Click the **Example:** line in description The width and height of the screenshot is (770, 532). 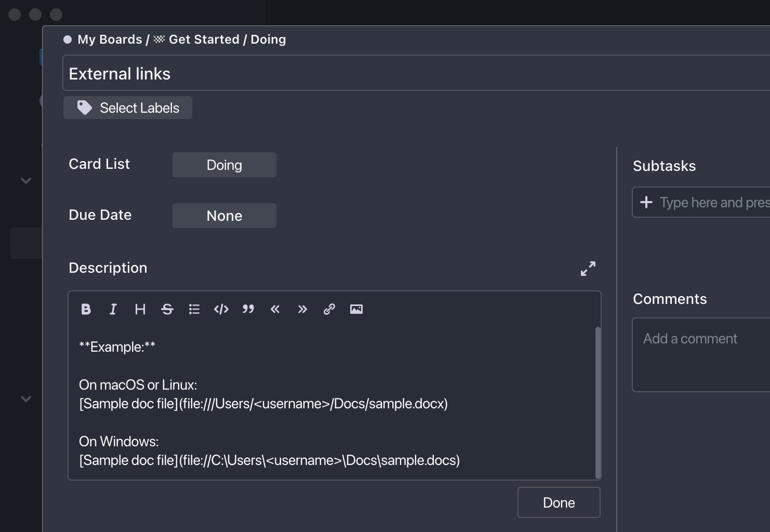(117, 347)
